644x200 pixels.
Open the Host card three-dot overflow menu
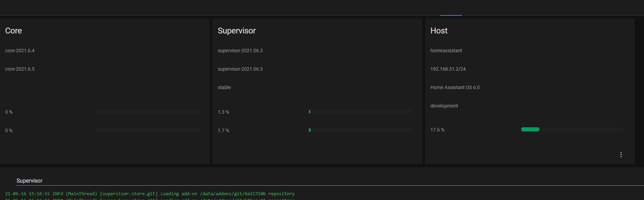point(621,155)
